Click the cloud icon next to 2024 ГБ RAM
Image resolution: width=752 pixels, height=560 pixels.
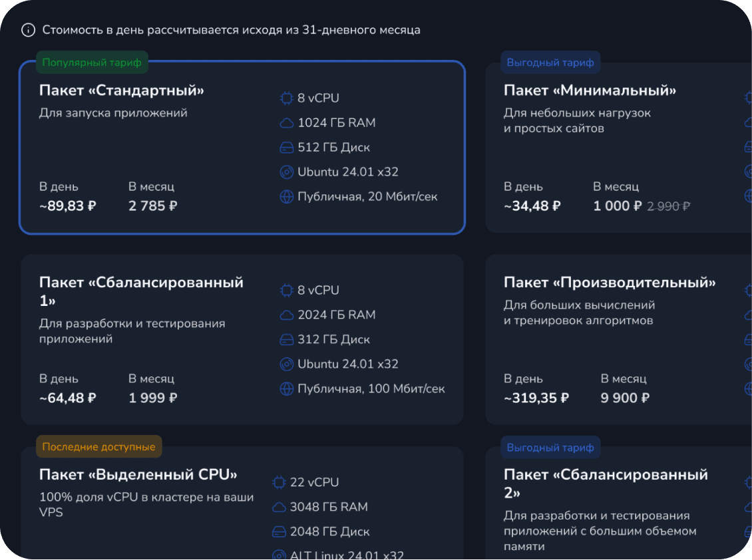285,315
